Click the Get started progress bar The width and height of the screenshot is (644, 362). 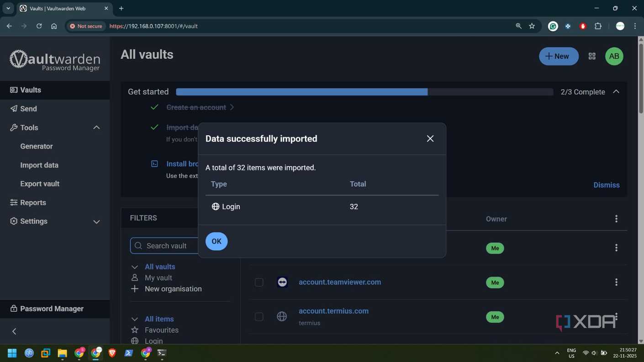[x=364, y=92]
